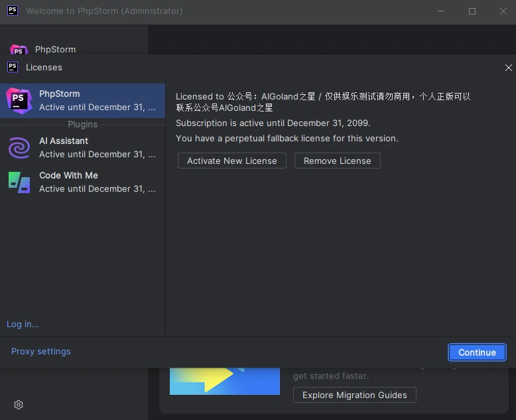
Task: Click the Code With Me icon
Action: click(x=19, y=182)
